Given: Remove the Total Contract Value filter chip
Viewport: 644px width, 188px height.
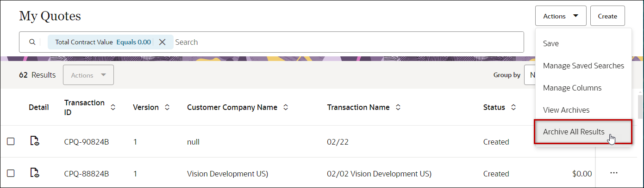Looking at the screenshot, I should click(x=162, y=42).
